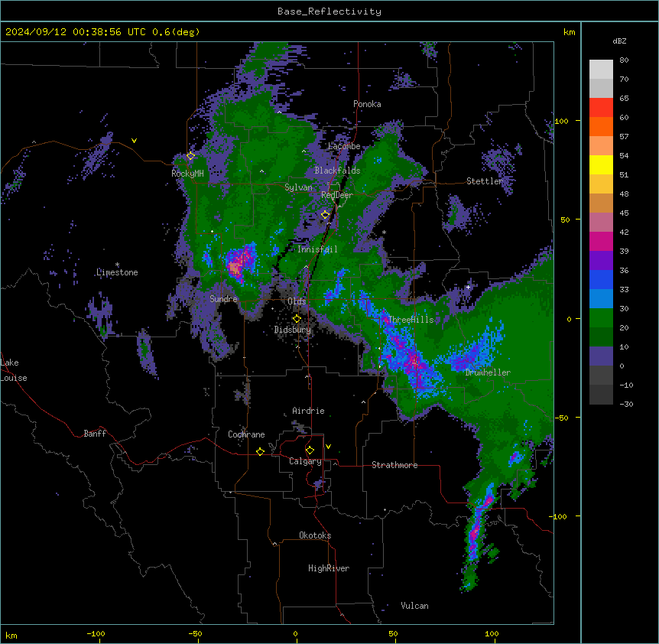Select the white plus marker northeast of ThreeHills
This screenshot has height=644, width=659.
[468, 287]
